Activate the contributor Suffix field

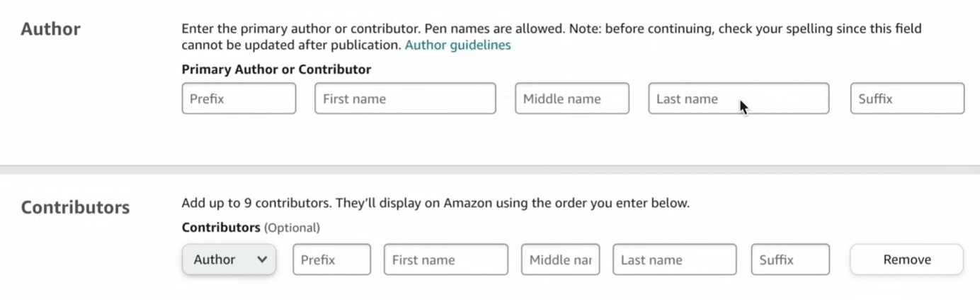point(790,260)
